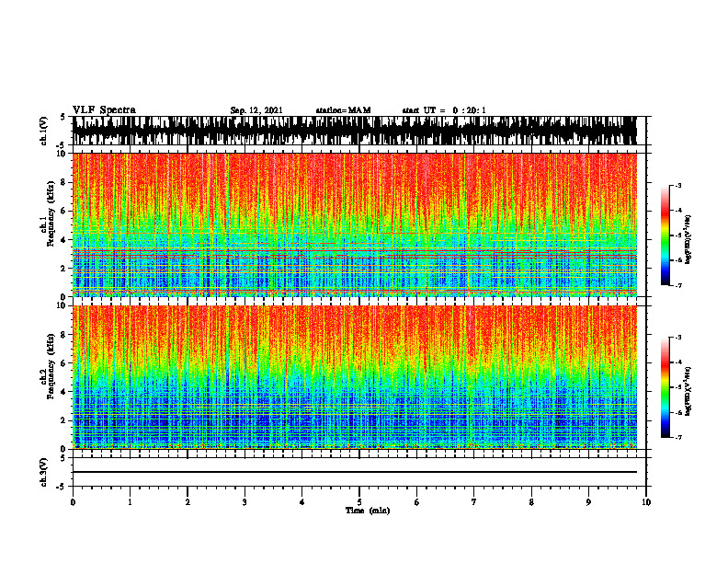The image size is (728, 563).
Task: Click the "ch.1(V)" axis label
Action: 44,131
